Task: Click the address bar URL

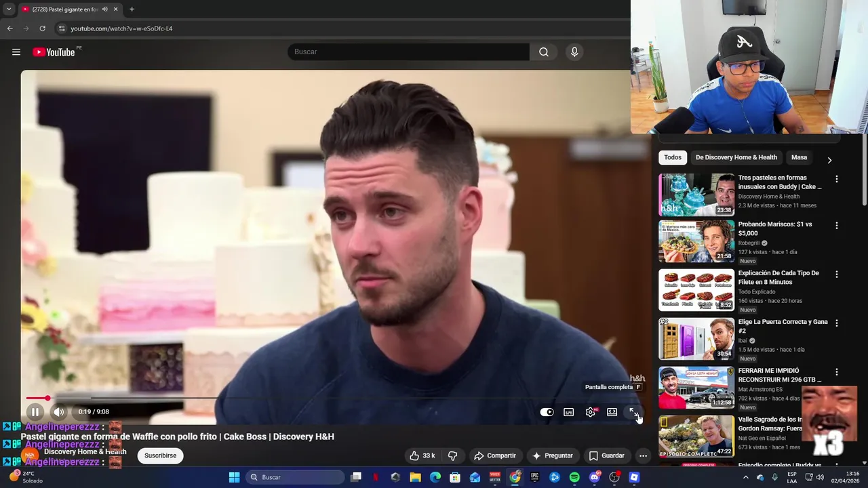Action: coord(122,28)
